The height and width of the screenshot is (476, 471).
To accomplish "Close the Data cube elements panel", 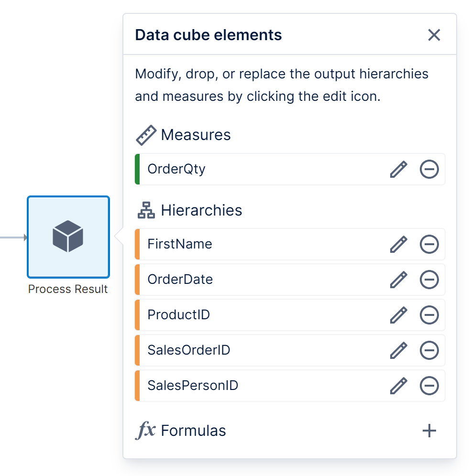I will pyautogui.click(x=434, y=35).
